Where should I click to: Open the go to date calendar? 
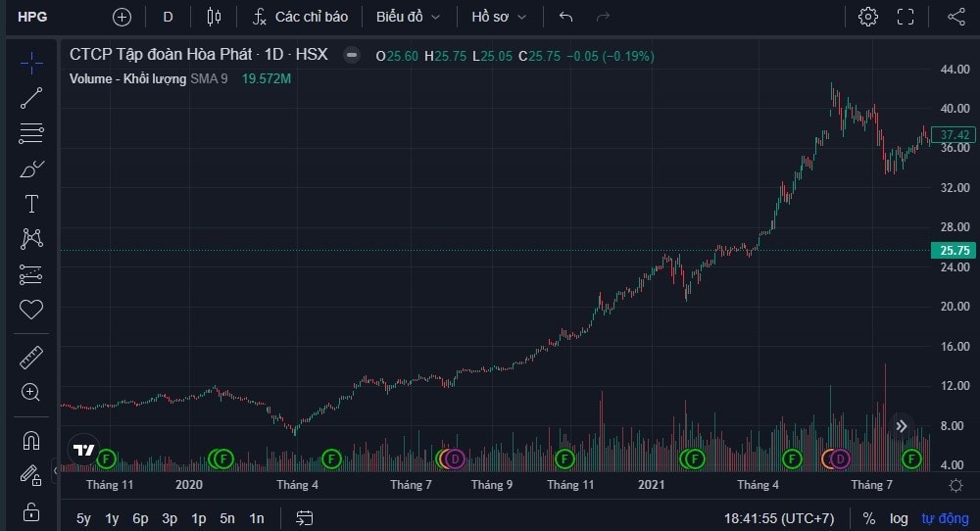(305, 518)
